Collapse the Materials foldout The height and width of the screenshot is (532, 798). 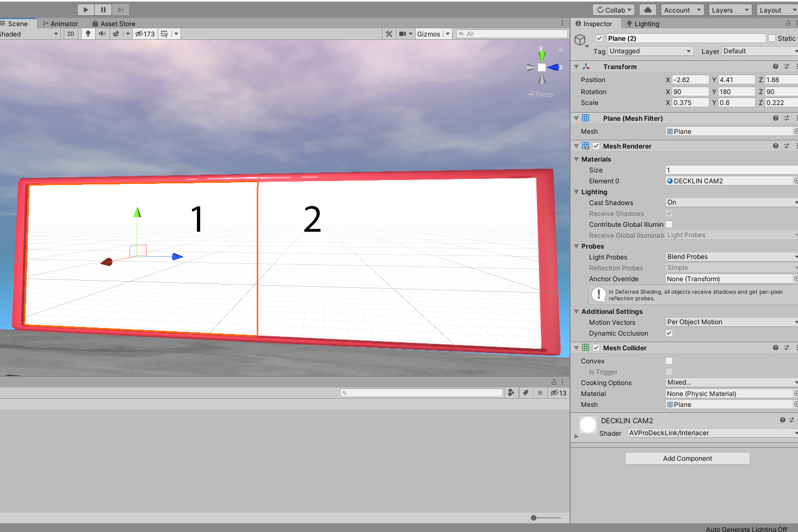(577, 159)
